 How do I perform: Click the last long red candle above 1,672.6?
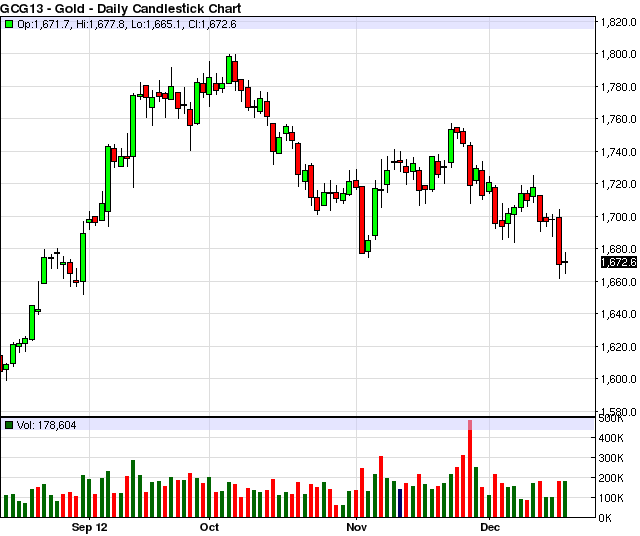coord(559,241)
